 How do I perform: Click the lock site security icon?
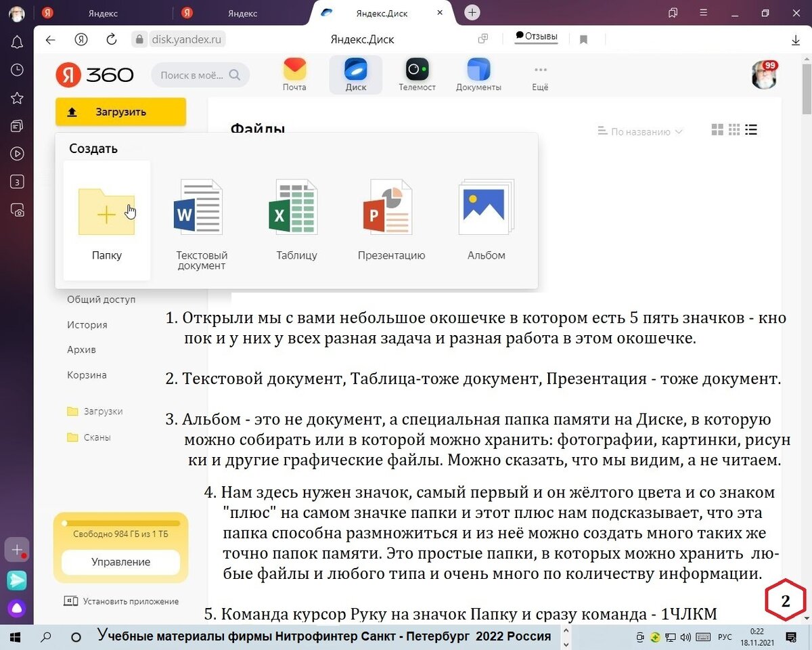pos(139,40)
